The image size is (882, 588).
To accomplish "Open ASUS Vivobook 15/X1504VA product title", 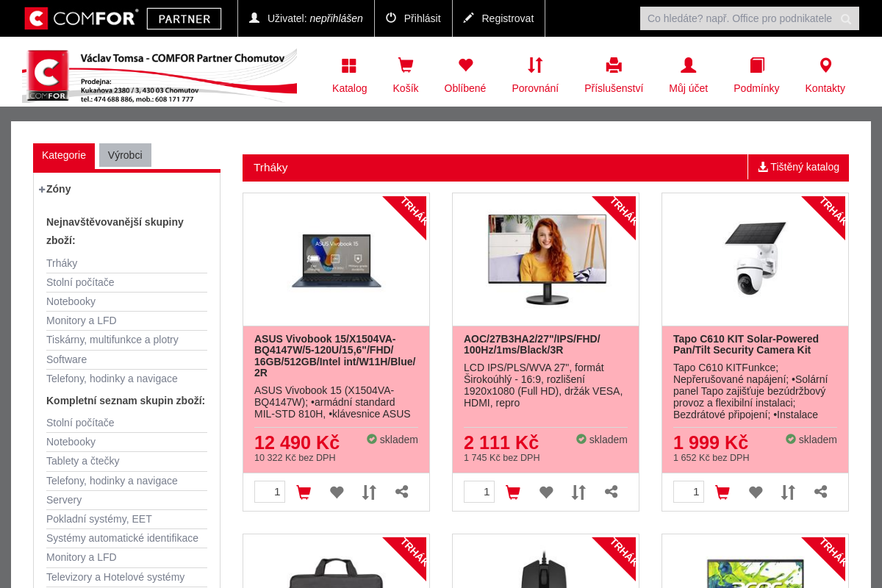I will (335, 356).
